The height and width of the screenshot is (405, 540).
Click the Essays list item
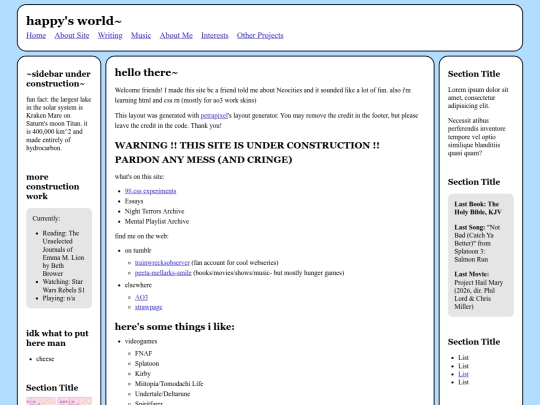click(134, 201)
